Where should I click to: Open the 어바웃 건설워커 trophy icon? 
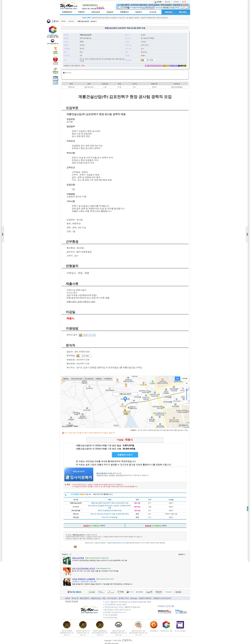pos(55,51)
